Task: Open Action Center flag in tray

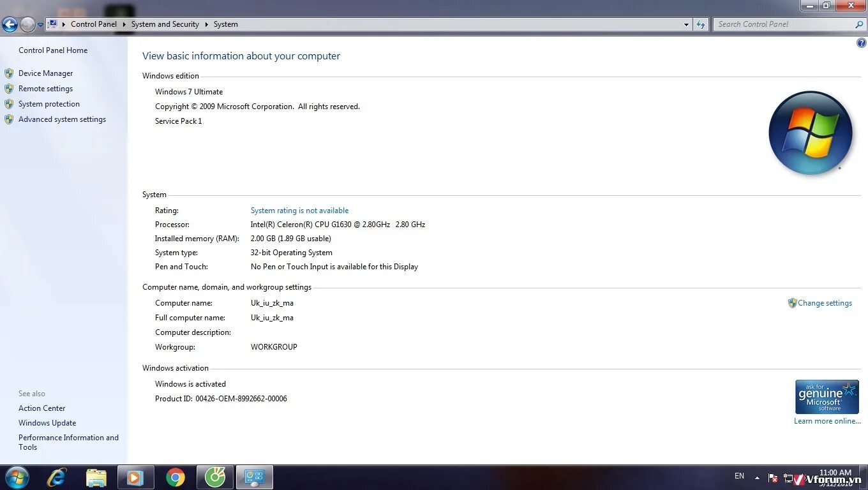Action: (773, 478)
